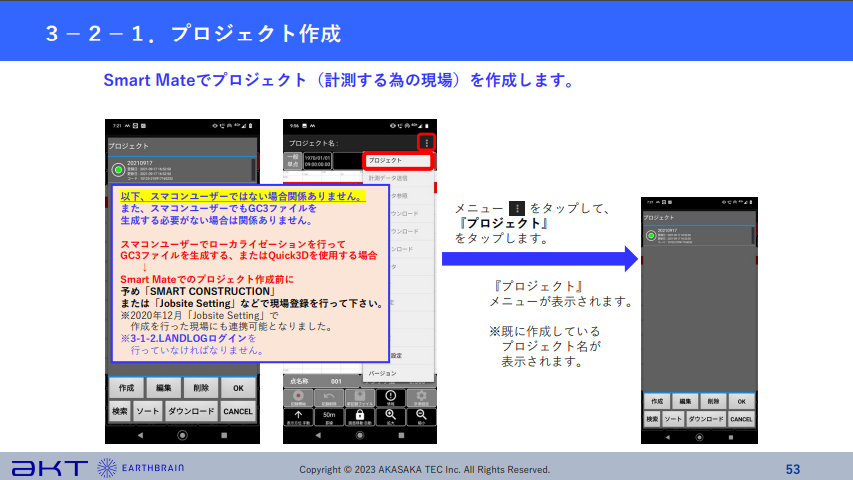Click the project list scrollbar in the right phone
The width and height of the screenshot is (853, 480).
click(753, 236)
